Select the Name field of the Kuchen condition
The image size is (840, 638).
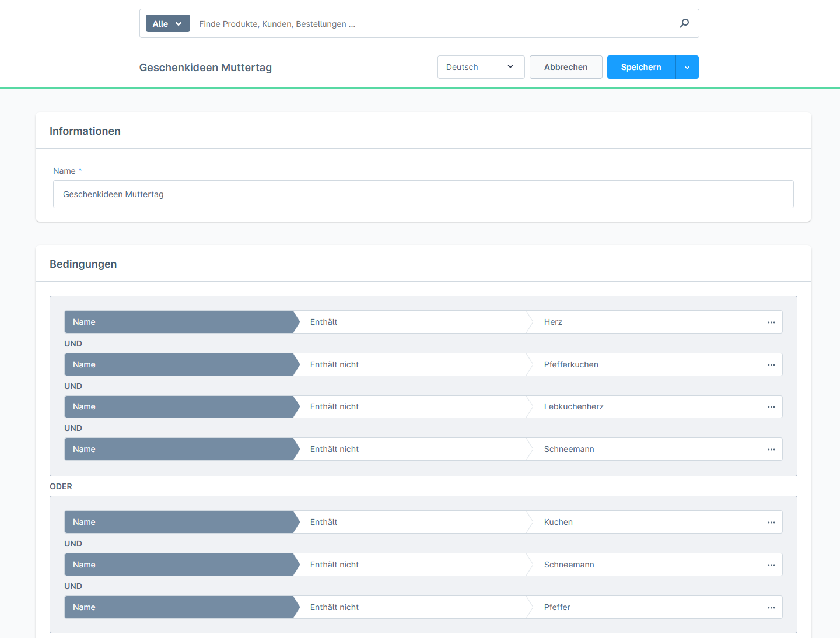coord(175,522)
